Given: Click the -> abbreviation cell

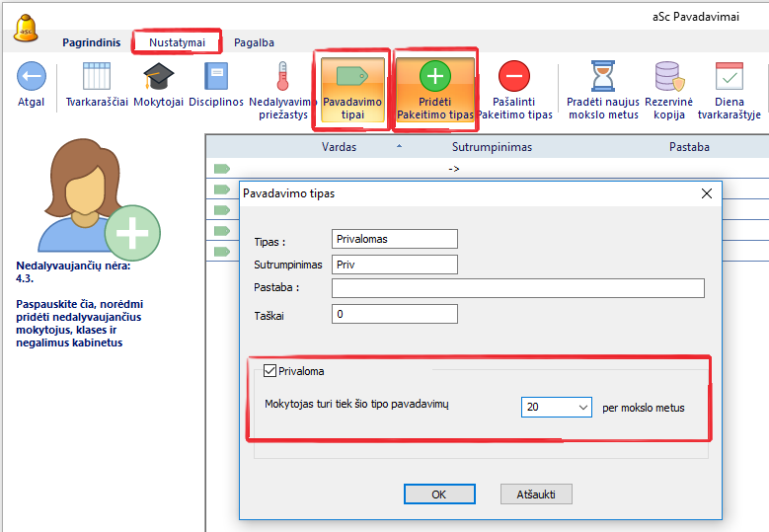Looking at the screenshot, I should point(454,169).
